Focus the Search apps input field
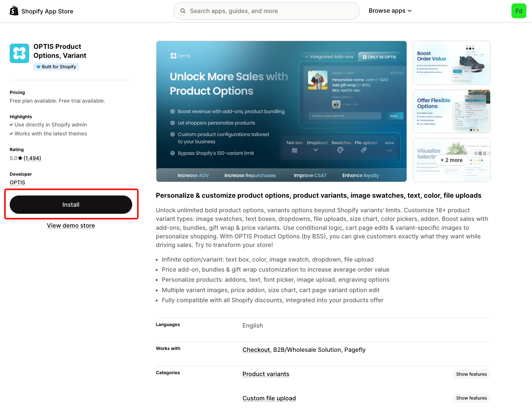532x416 pixels. (267, 11)
